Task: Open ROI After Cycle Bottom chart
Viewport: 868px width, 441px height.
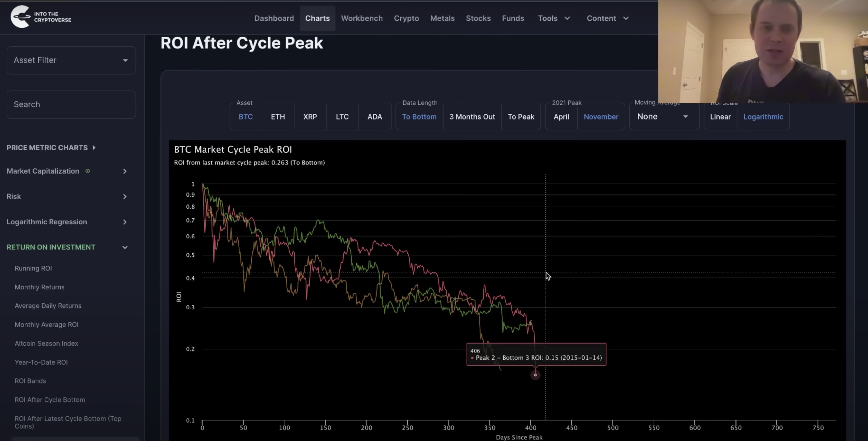Action: coord(50,400)
